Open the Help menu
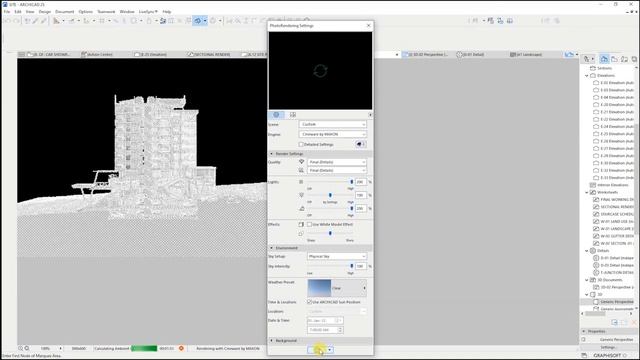 (x=167, y=12)
